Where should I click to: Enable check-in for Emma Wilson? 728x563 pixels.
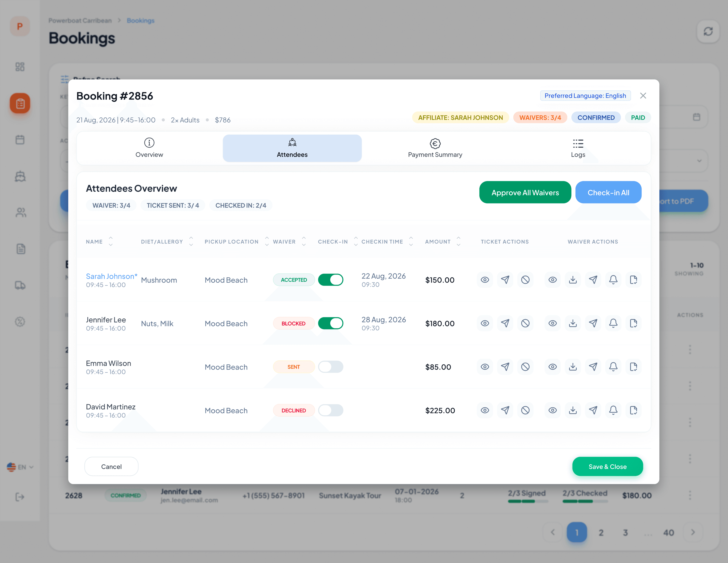(x=330, y=366)
